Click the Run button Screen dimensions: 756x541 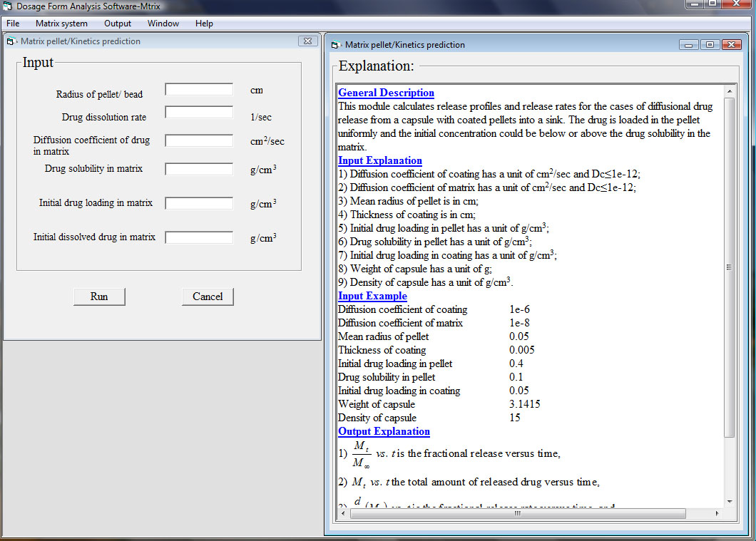(x=99, y=297)
